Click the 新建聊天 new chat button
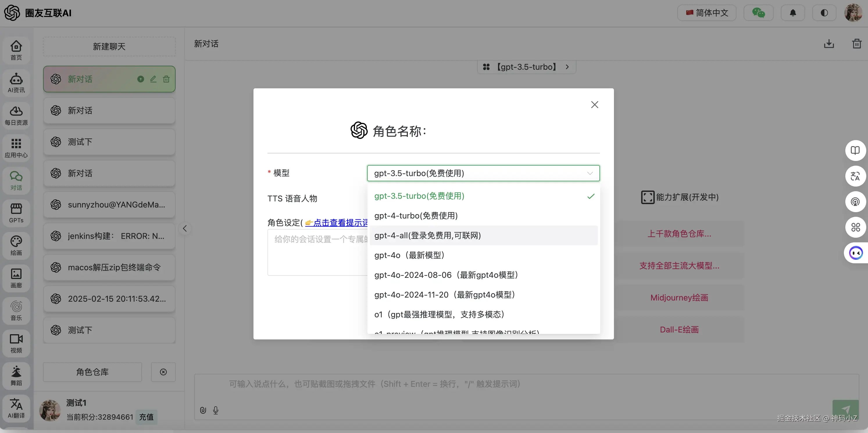 click(109, 46)
